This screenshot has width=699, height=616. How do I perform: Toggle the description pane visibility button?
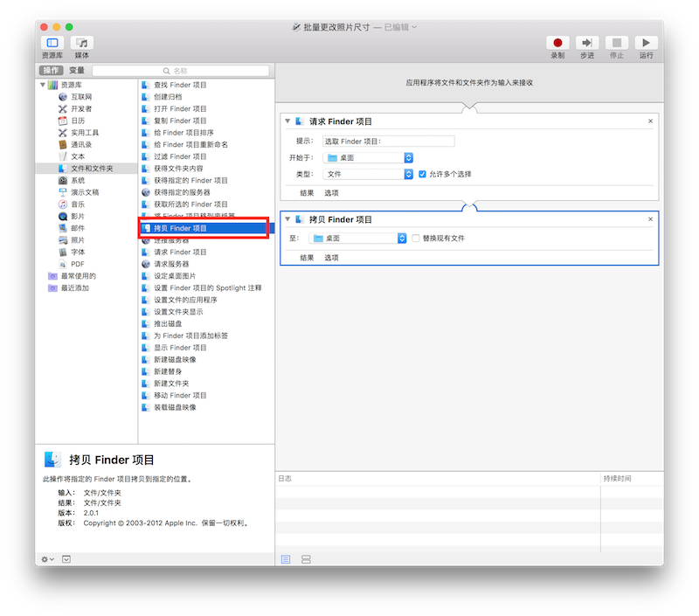click(66, 559)
